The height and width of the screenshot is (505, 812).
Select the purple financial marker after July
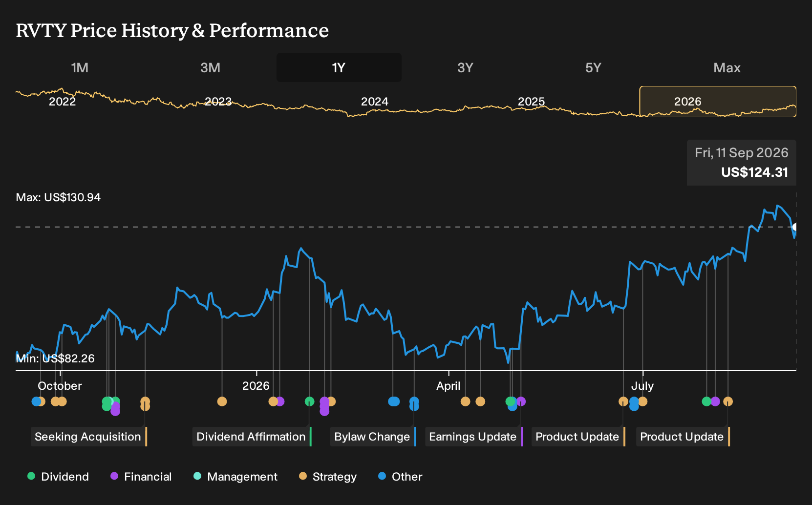715,401
